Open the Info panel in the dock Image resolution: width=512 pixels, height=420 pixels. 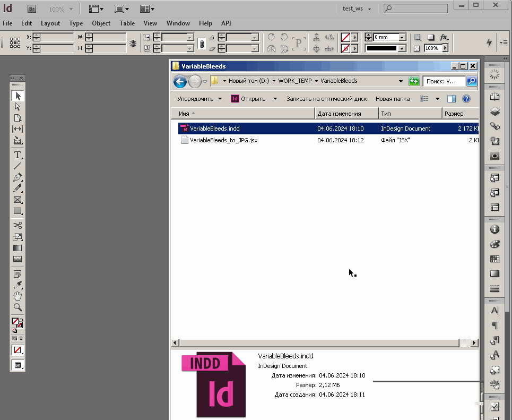pyautogui.click(x=494, y=229)
